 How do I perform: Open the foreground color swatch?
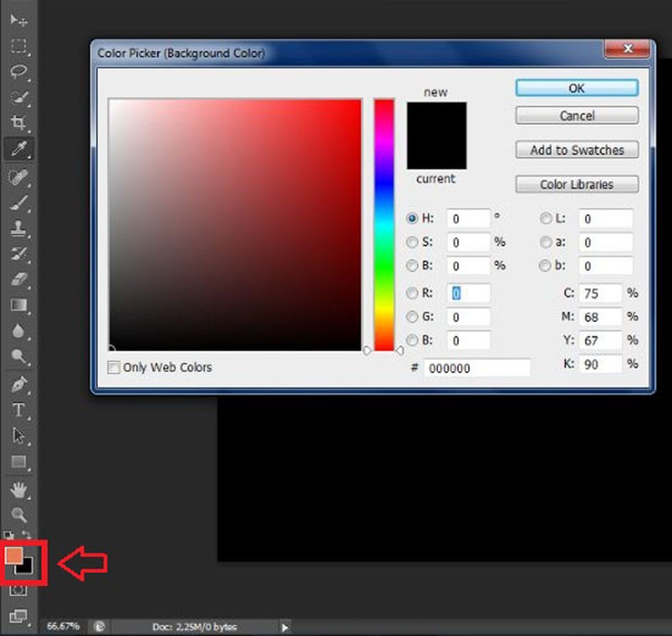point(14,556)
